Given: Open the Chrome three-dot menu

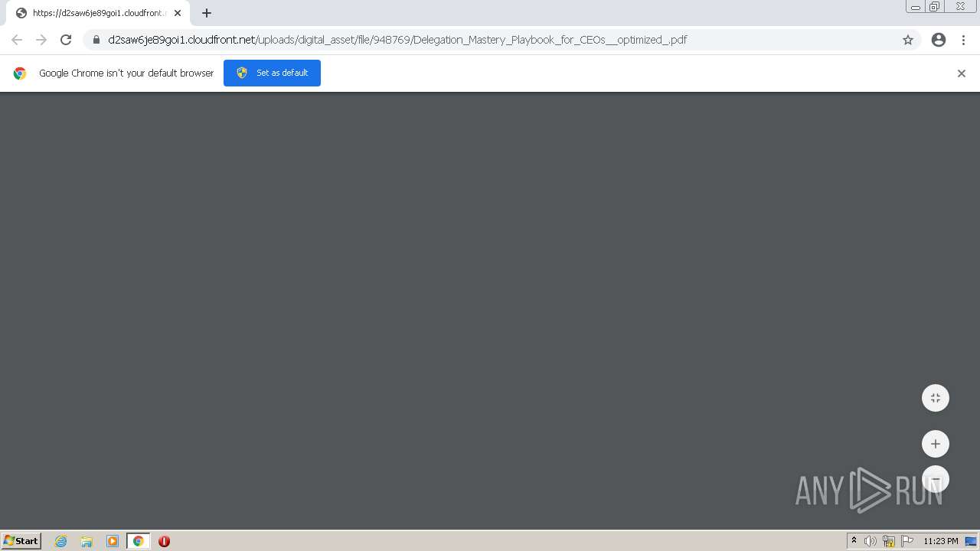Looking at the screenshot, I should click(x=963, y=40).
